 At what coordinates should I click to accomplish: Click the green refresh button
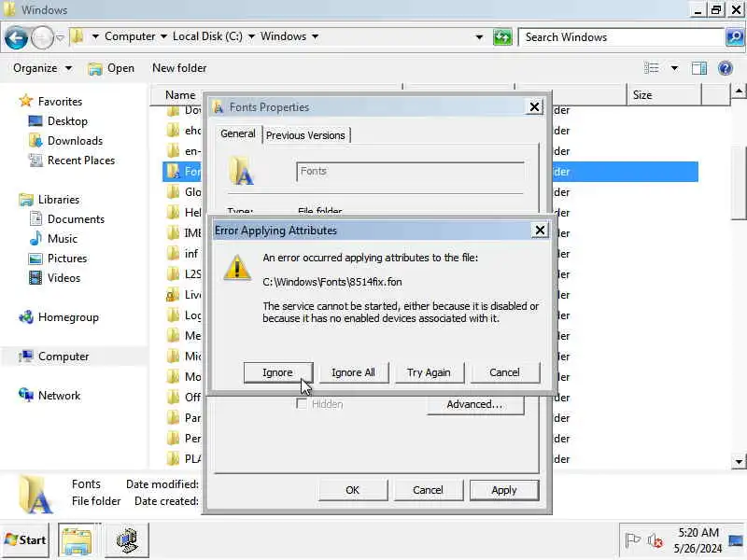point(502,37)
